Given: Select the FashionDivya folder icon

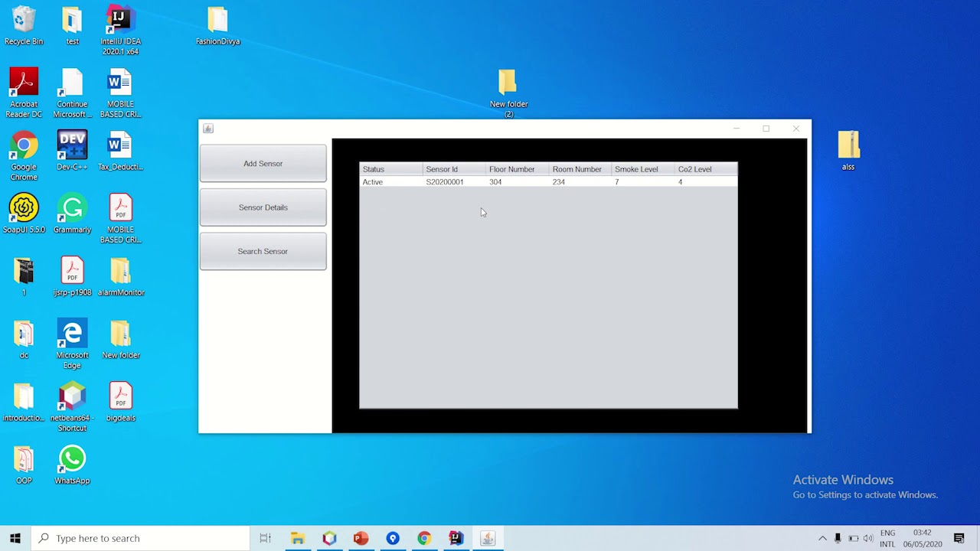Looking at the screenshot, I should click(217, 26).
